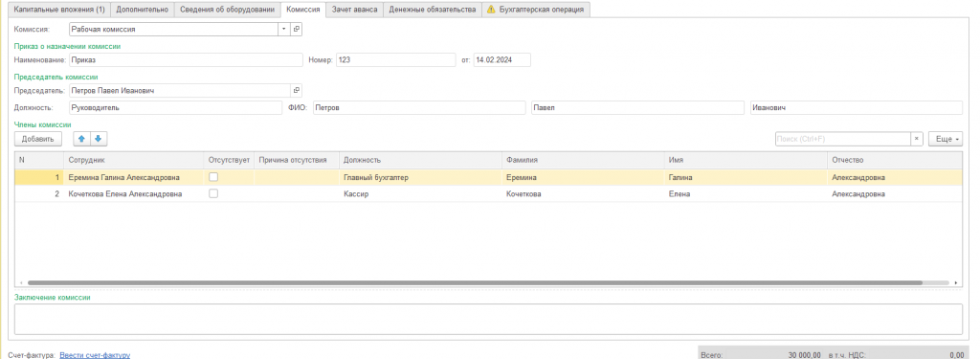Click the Имя column header

pos(746,160)
